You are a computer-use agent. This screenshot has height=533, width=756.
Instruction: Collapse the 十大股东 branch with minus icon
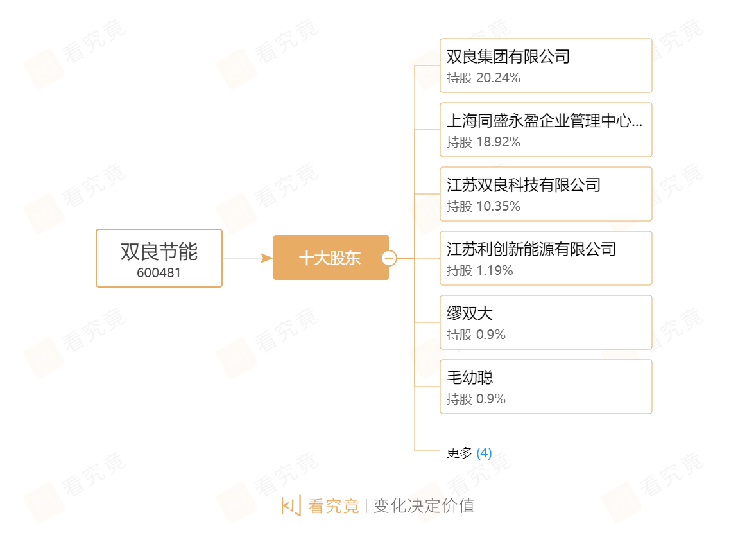pyautogui.click(x=389, y=258)
